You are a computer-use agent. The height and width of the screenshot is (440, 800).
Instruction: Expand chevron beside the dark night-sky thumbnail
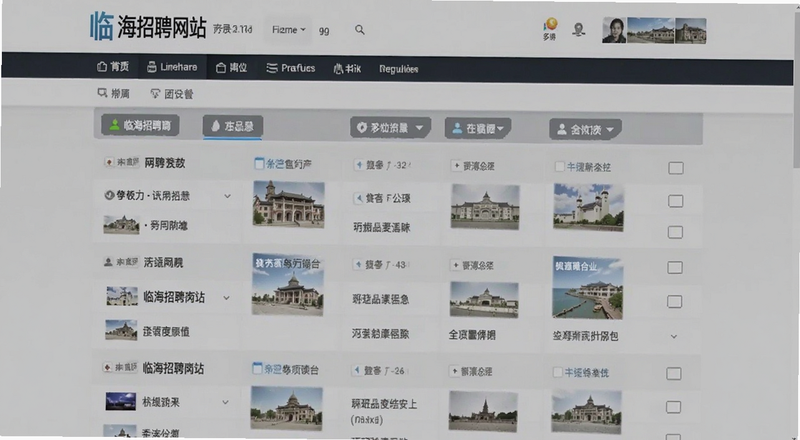tap(225, 402)
